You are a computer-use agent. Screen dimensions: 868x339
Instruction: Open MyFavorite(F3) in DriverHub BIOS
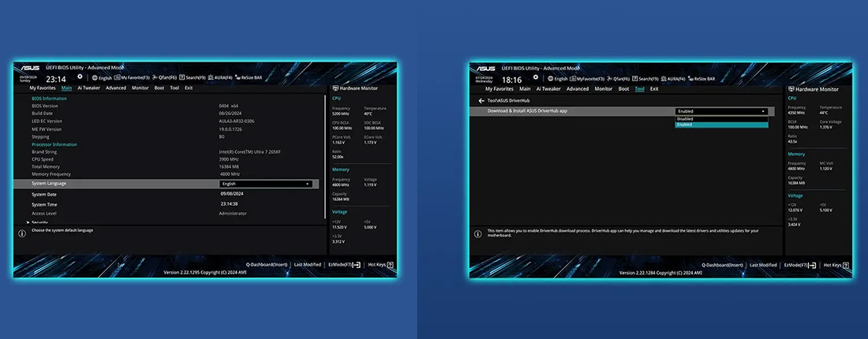587,79
